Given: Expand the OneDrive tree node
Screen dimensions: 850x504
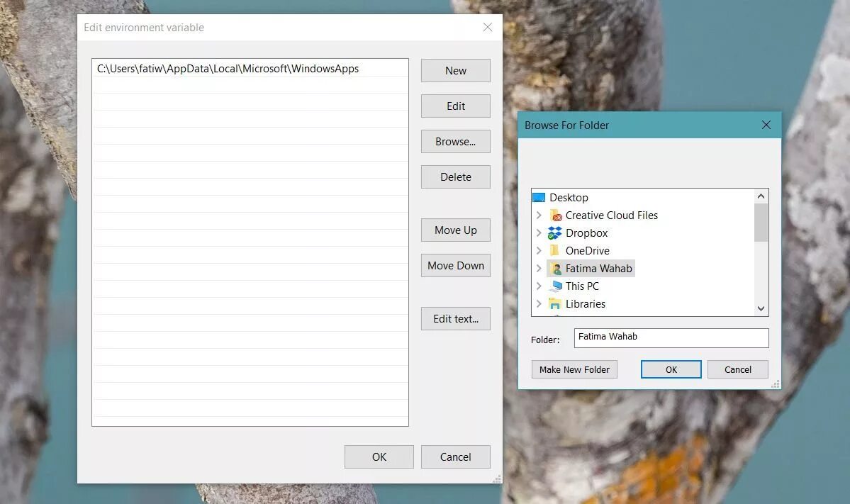Looking at the screenshot, I should click(x=539, y=250).
